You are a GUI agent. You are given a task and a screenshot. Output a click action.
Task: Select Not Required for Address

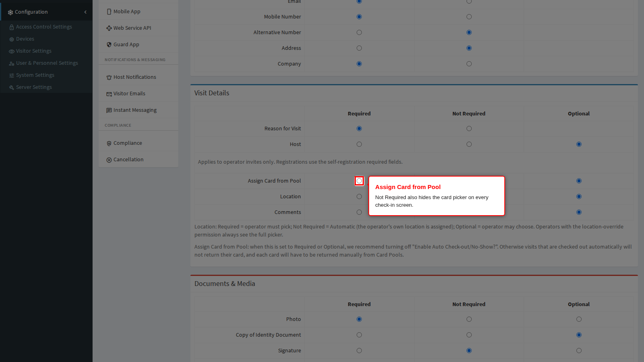(469, 48)
